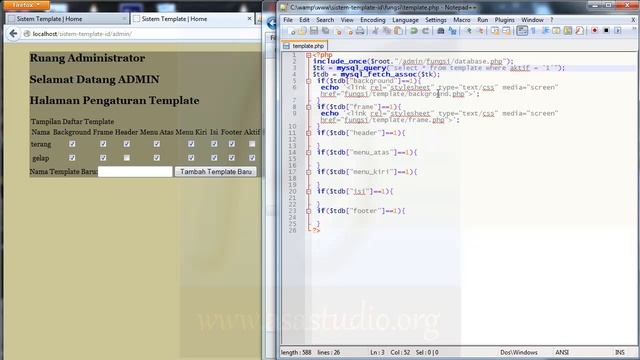The width and height of the screenshot is (640, 360).
Task: Click the Open file toolbar icon
Action: click(302, 31)
